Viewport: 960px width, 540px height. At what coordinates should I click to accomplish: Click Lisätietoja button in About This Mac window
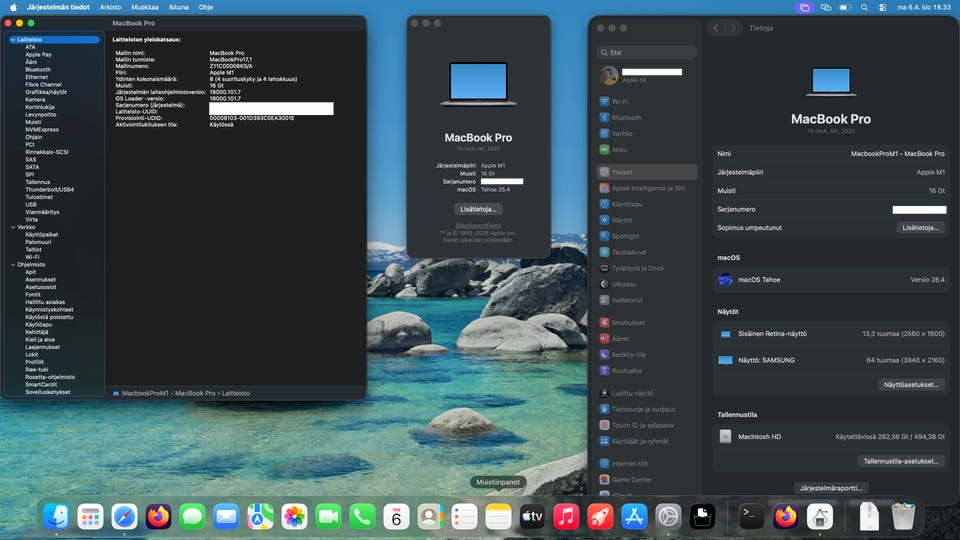pos(478,209)
